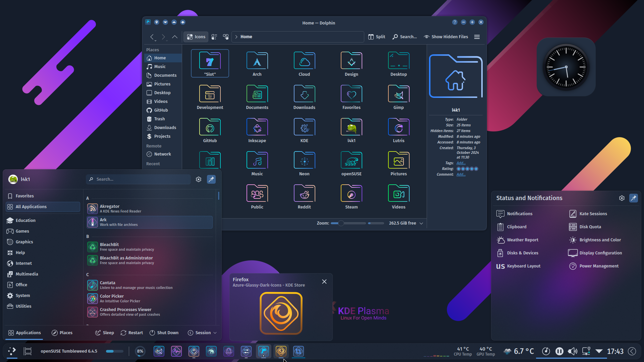Go up to parent folder in Dolphin
This screenshot has height=362, width=644.
175,37
